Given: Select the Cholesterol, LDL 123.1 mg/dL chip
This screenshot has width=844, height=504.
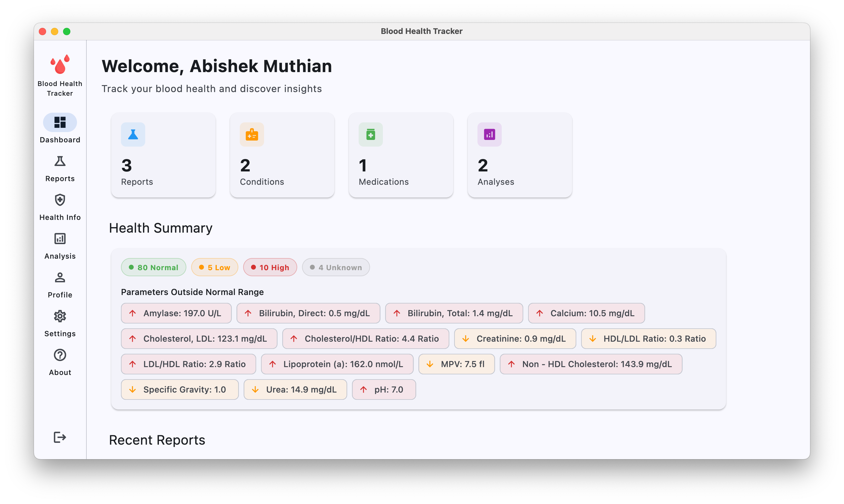Looking at the screenshot, I should click(x=199, y=339).
